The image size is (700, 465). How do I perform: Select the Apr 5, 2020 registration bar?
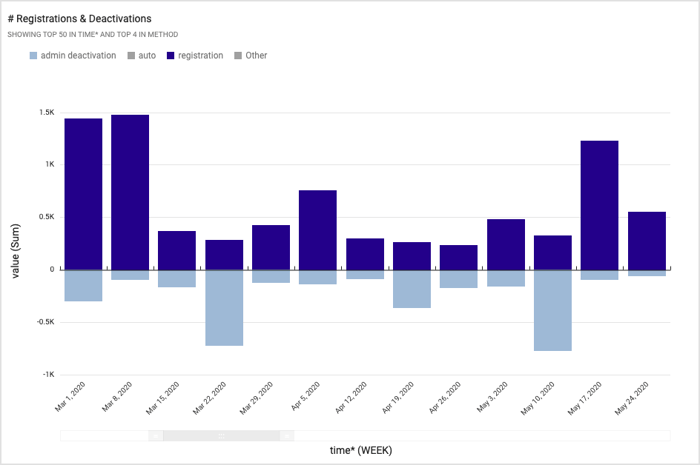pyautogui.click(x=318, y=229)
